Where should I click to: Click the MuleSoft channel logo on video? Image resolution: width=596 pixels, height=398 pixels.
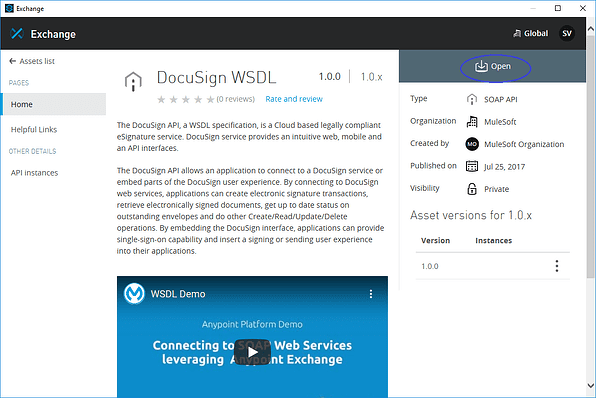134,294
